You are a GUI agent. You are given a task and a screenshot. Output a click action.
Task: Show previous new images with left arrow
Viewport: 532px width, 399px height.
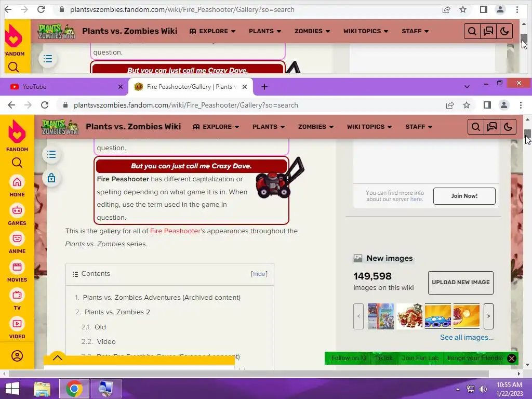tap(358, 316)
